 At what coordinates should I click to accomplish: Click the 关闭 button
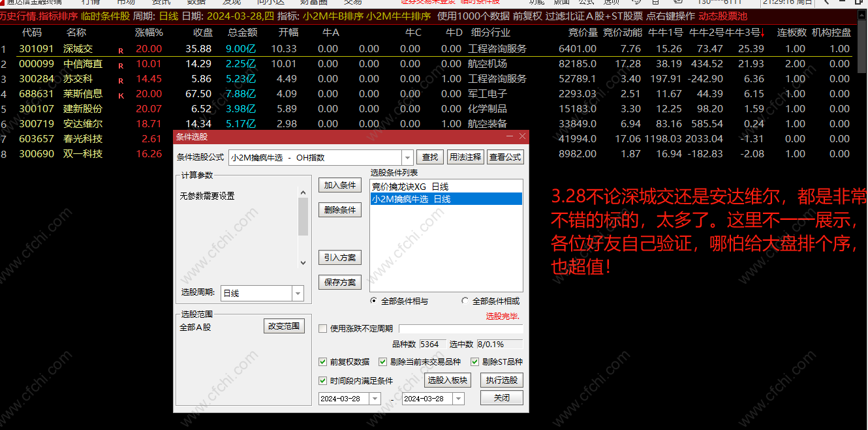click(502, 398)
